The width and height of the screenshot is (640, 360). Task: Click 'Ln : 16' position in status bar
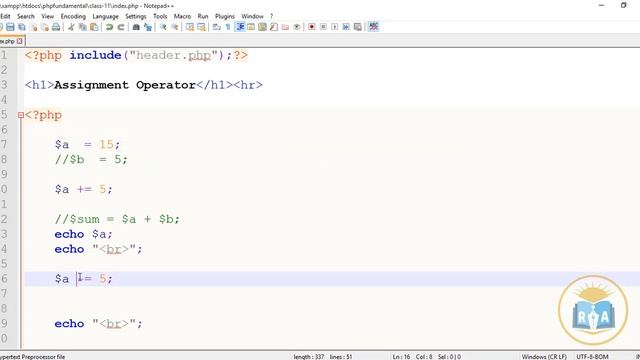pos(401,357)
